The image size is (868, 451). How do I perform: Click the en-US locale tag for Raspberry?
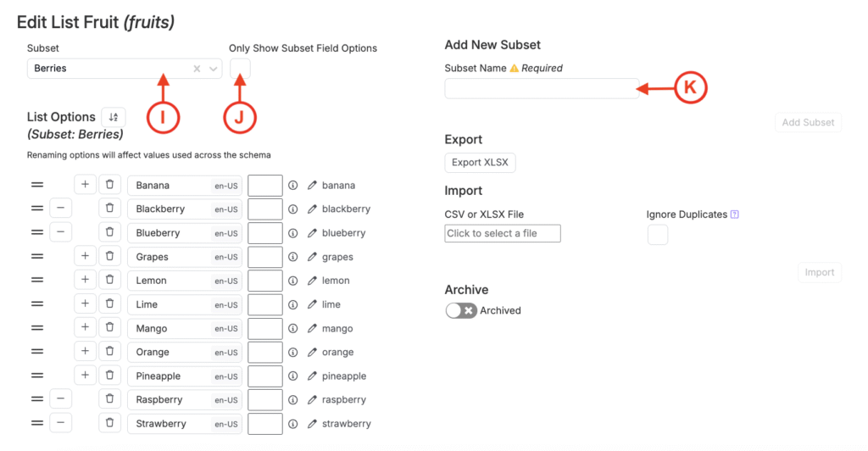pyautogui.click(x=225, y=399)
